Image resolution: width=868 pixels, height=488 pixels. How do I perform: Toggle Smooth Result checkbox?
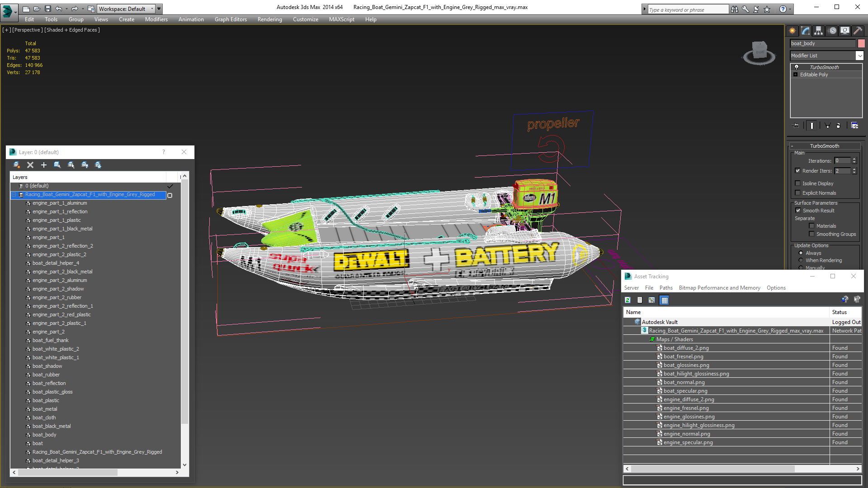pyautogui.click(x=798, y=211)
